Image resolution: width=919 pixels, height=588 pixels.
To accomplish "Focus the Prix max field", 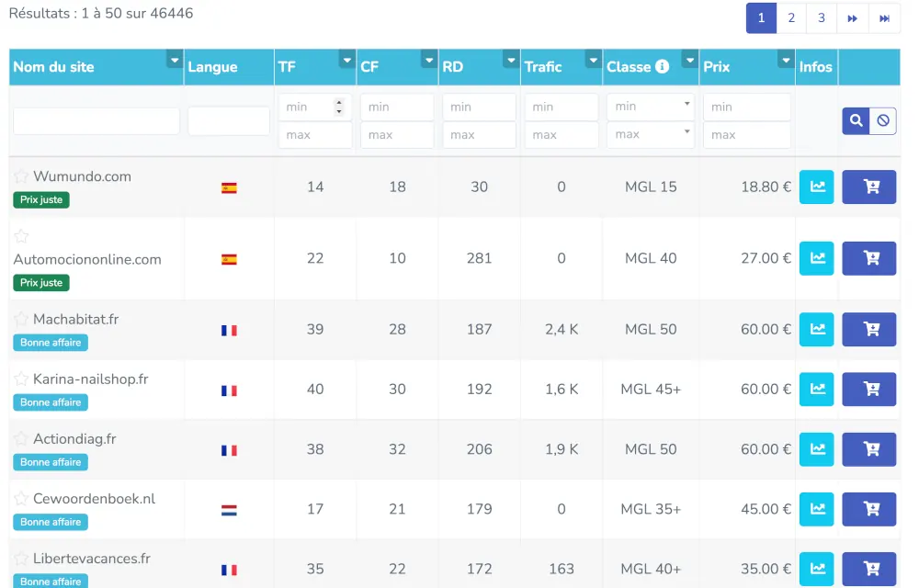I will click(746, 135).
